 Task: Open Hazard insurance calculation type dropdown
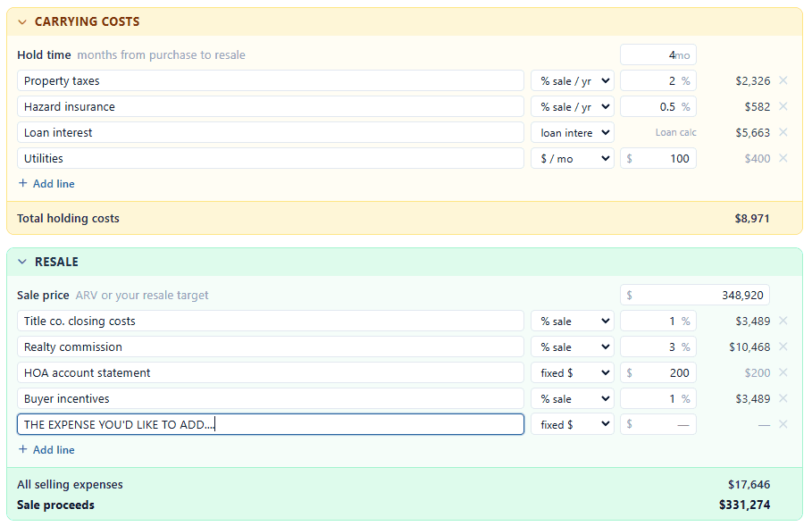point(573,106)
